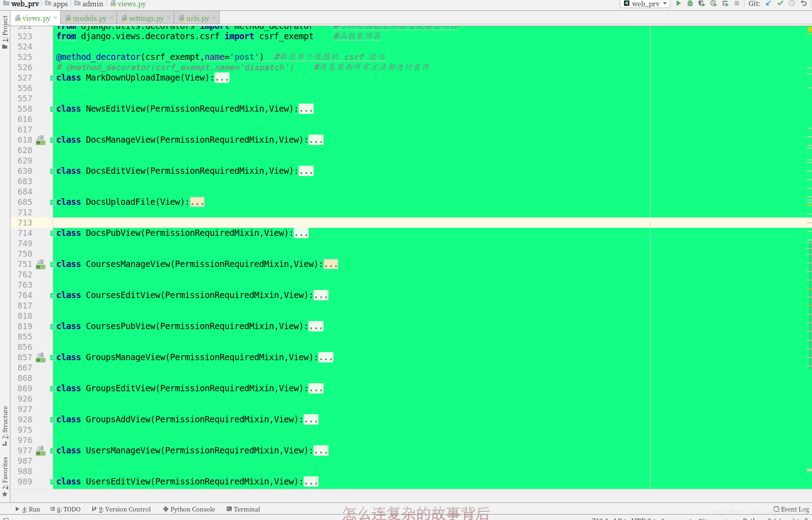Screen dimensions: 812x520
Task: Open the Structure side panel
Action: (x=5, y=425)
